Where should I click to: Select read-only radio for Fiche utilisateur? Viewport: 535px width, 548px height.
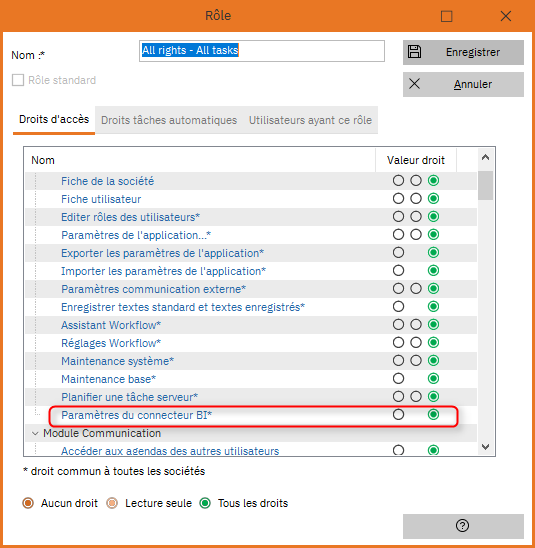pyautogui.click(x=416, y=199)
